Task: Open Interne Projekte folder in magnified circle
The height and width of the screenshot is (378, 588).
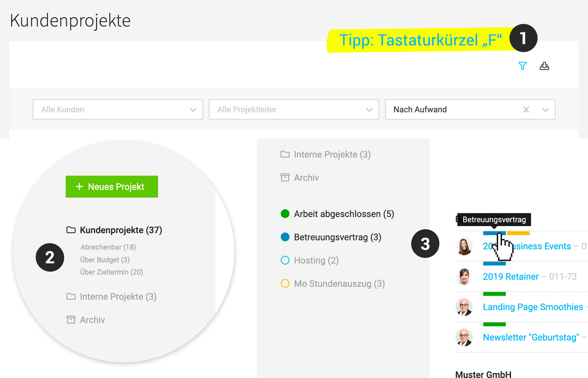Action: pos(118,297)
